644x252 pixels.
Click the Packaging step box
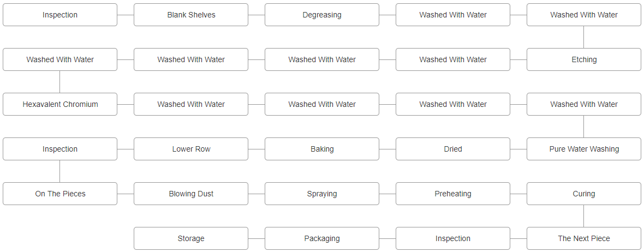(x=322, y=238)
